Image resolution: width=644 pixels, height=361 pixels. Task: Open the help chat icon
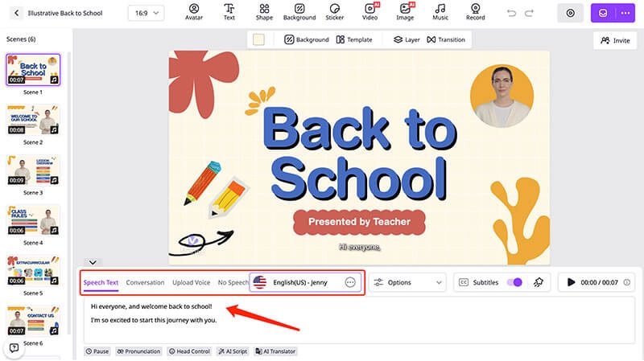coord(14,347)
